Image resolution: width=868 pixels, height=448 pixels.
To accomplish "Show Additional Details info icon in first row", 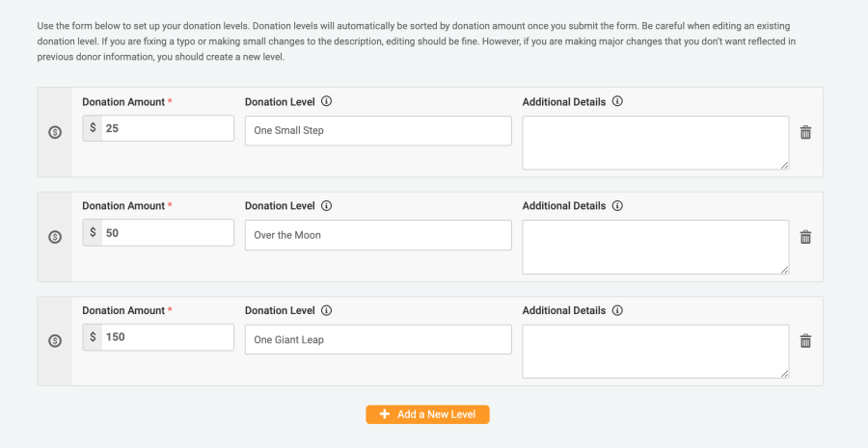I will (618, 101).
